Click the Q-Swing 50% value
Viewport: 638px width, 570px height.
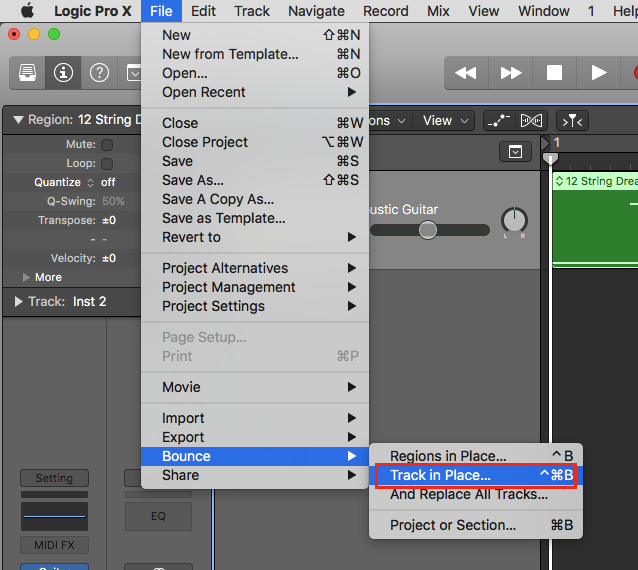click(x=113, y=201)
